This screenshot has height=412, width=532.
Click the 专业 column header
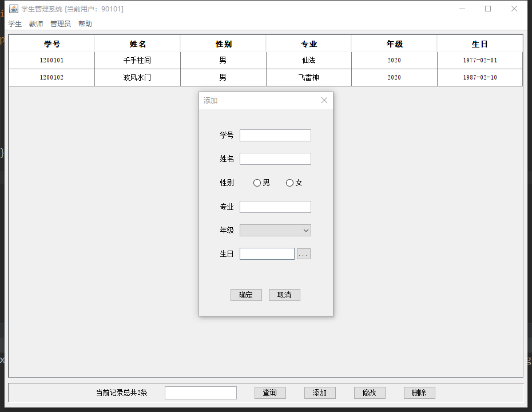(309, 44)
